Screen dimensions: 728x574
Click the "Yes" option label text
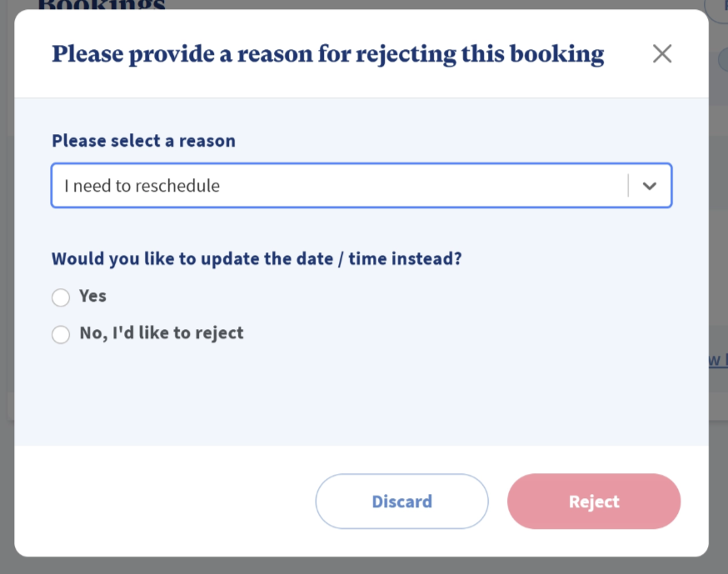92,296
